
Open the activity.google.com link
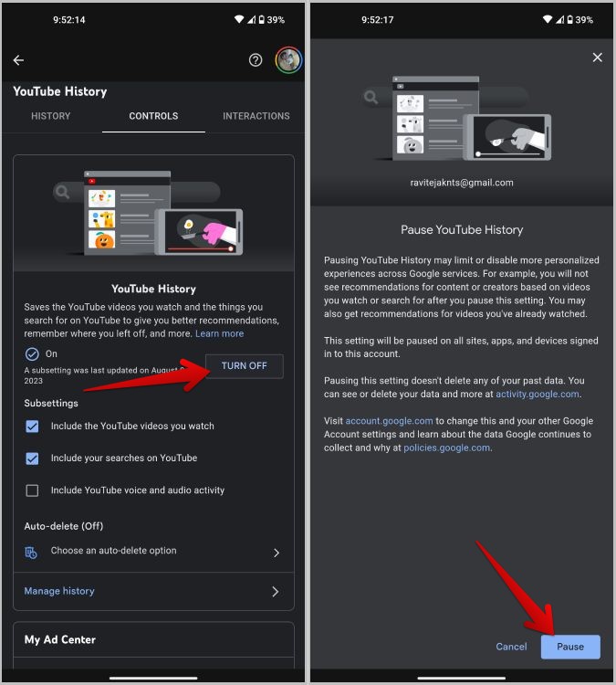(x=537, y=394)
